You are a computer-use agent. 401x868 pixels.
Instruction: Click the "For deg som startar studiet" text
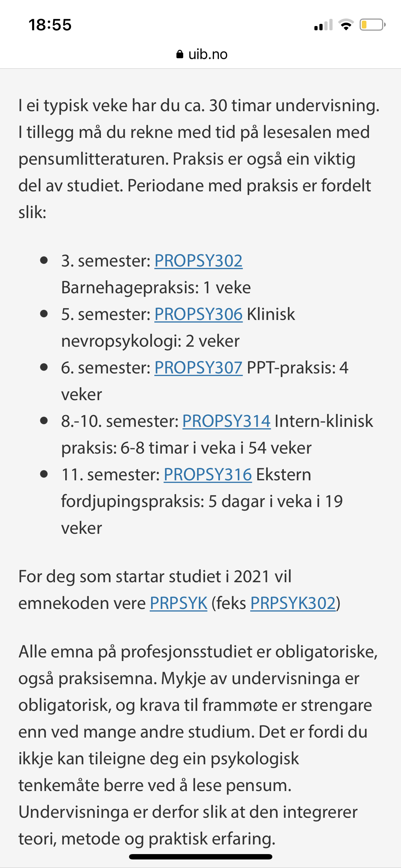[x=155, y=577]
